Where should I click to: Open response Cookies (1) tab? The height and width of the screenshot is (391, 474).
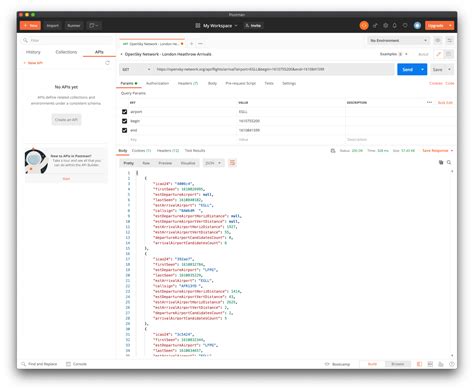[x=141, y=151]
